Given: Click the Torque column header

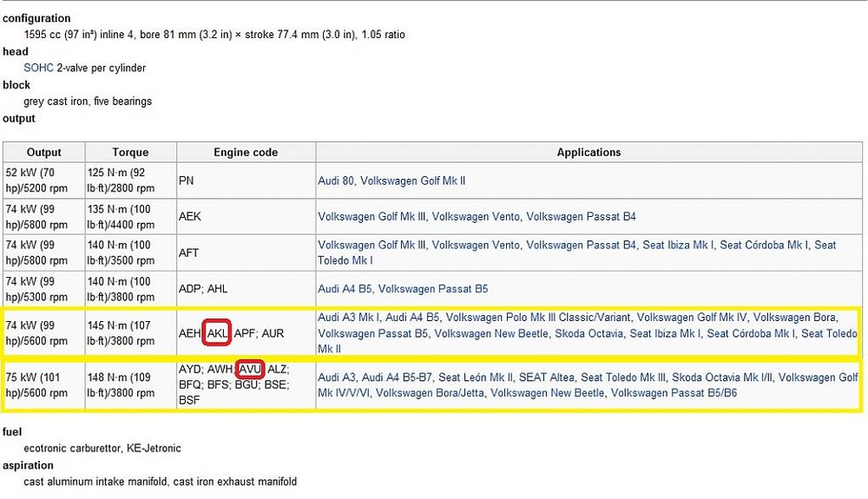Looking at the screenshot, I should tap(131, 152).
